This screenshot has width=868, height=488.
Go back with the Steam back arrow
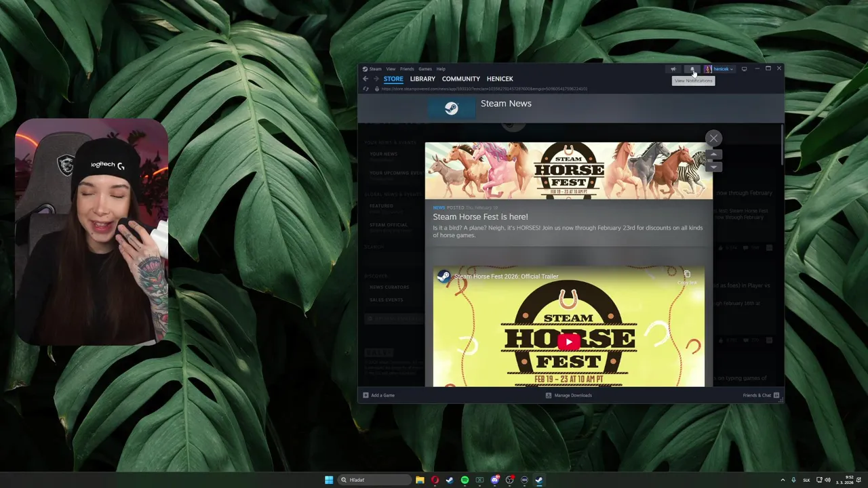(366, 79)
